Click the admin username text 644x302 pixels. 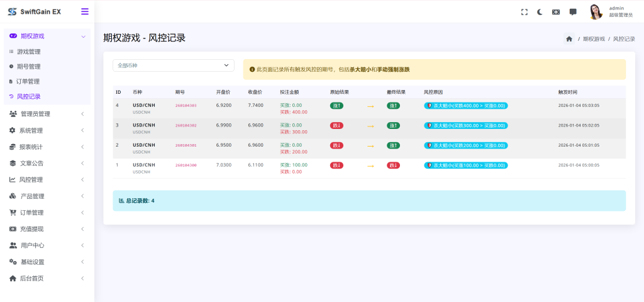click(616, 8)
